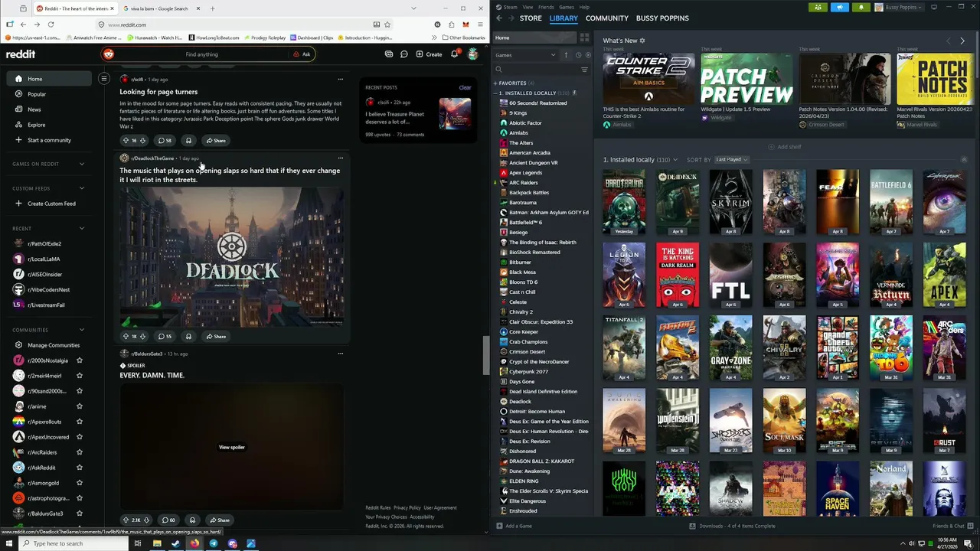Image resolution: width=980 pixels, height=551 pixels.
Task: Open Steam big picture monitor icon
Action: [933, 7]
